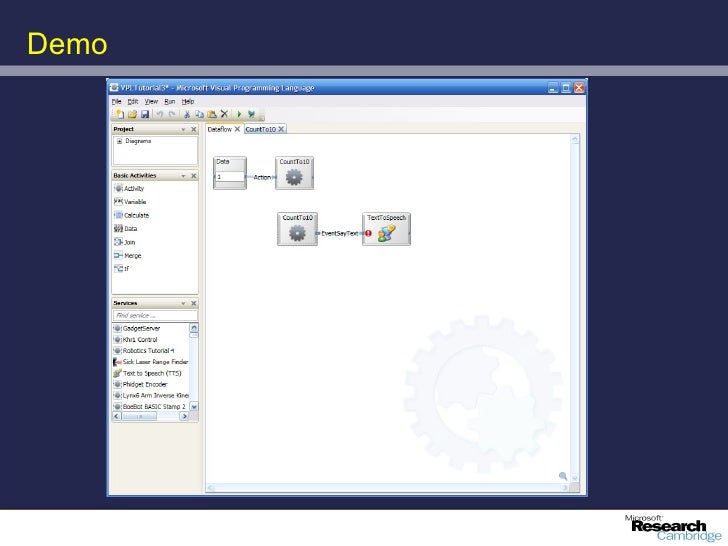
Task: Pick the Variable activity icon
Action: tap(118, 202)
